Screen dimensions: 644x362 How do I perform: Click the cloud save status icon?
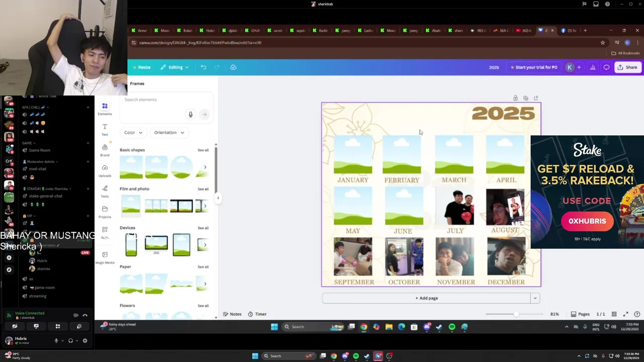tap(233, 67)
